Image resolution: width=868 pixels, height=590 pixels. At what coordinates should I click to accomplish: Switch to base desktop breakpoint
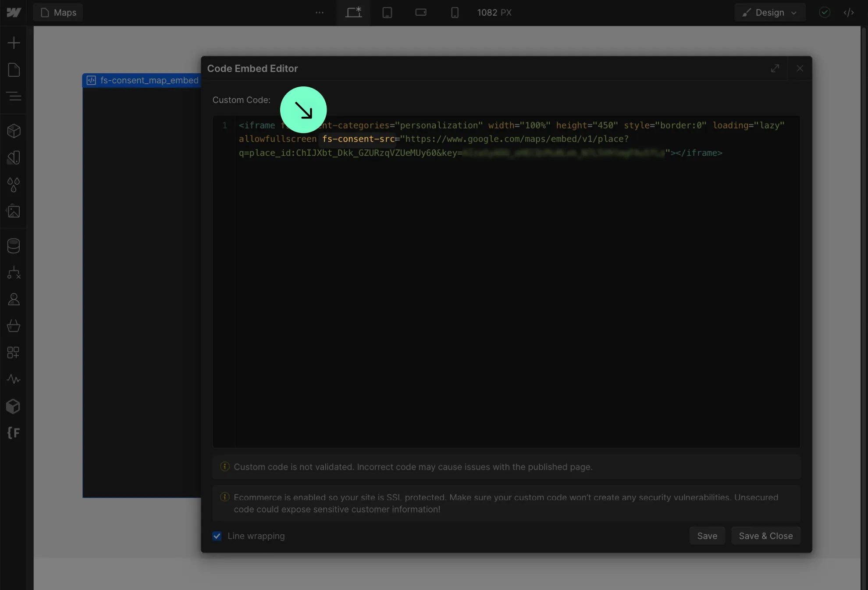[x=353, y=12]
